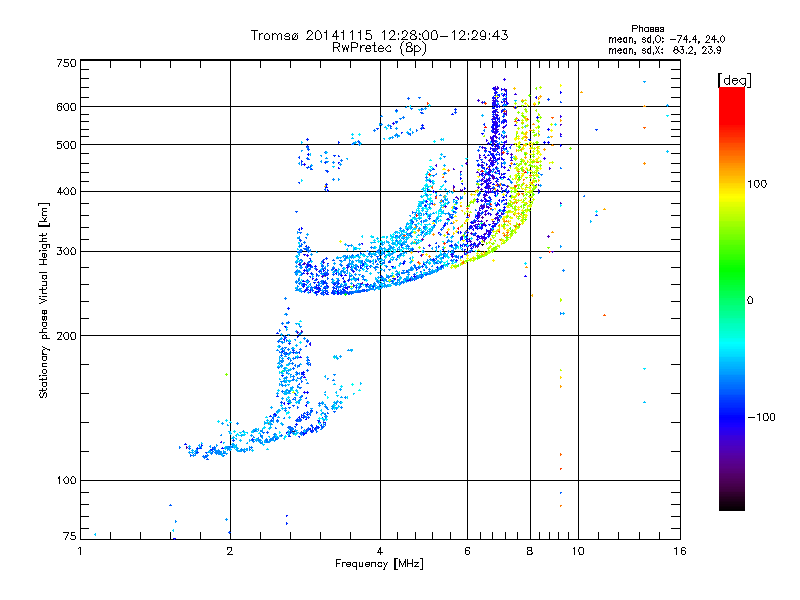This screenshot has height=600, width=800.
Task: Click the plot title 'Tromsø 20141115 12:28:00-12:29:43'
Action: point(379,35)
